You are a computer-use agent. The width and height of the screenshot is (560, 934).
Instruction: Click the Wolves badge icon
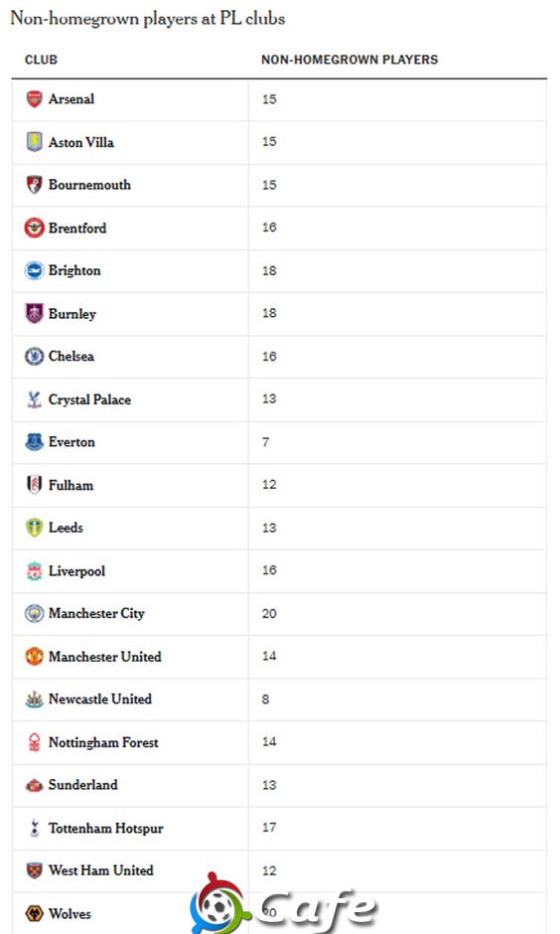[x=35, y=913]
